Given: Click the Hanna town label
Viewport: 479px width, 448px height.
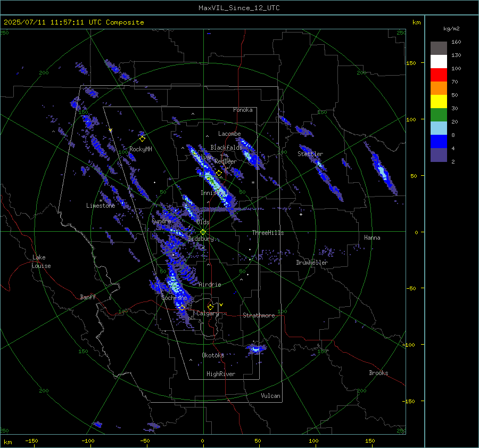Looking at the screenshot, I should point(372,238).
